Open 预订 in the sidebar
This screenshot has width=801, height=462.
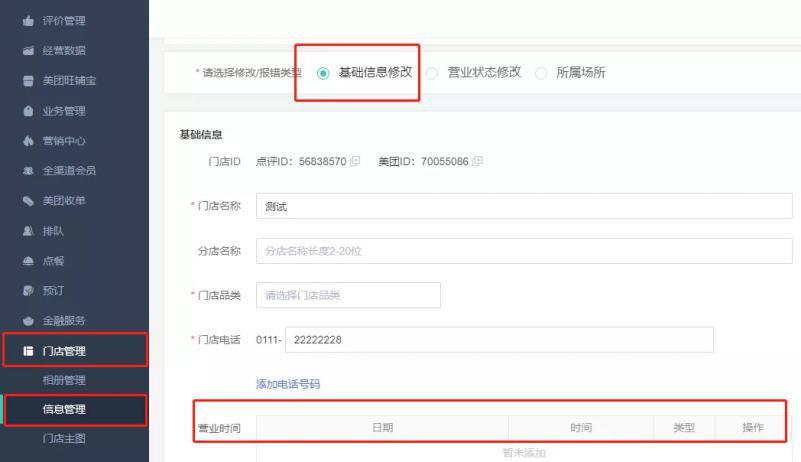coord(53,291)
